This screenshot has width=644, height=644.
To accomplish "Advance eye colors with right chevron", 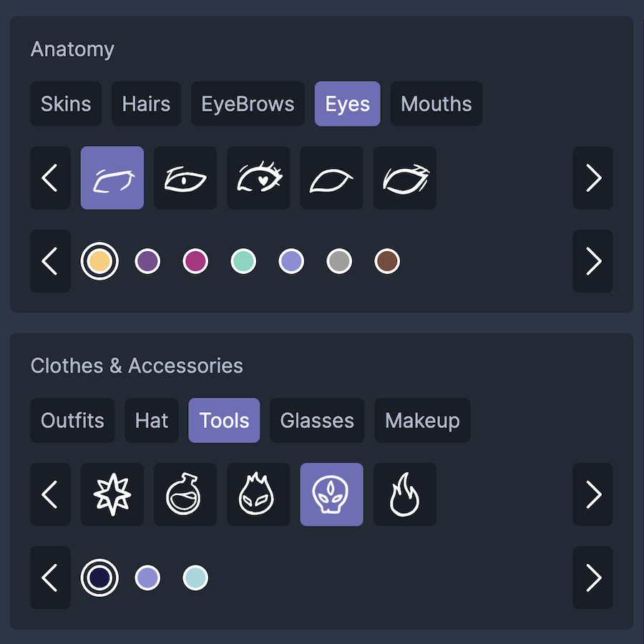I will pos(593,261).
